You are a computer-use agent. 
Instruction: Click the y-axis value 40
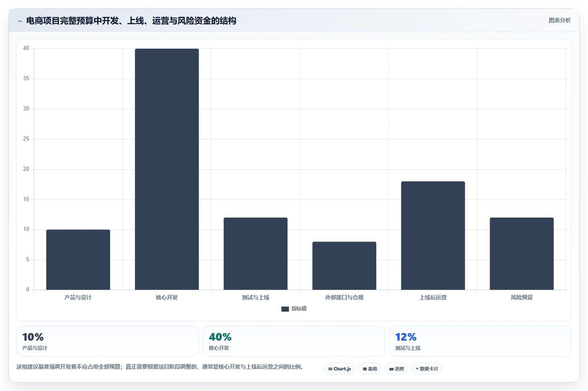tap(26, 48)
